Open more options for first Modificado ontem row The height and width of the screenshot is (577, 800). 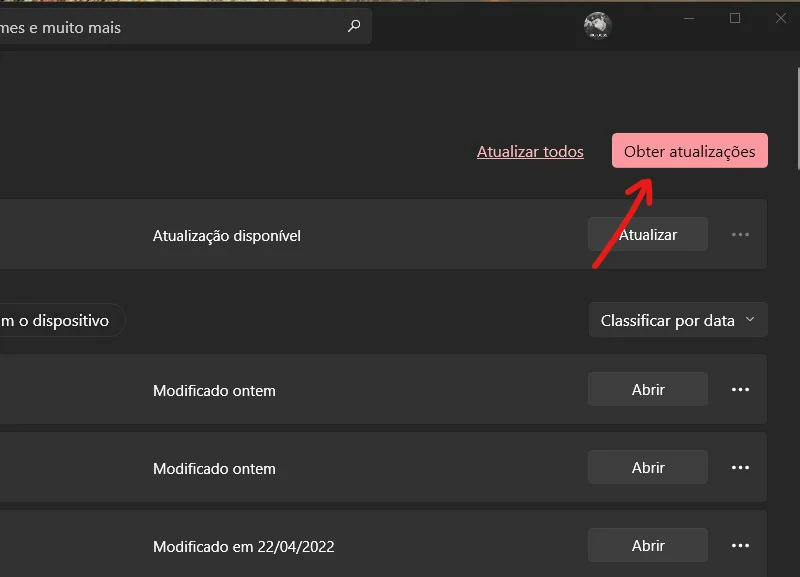[740, 390]
